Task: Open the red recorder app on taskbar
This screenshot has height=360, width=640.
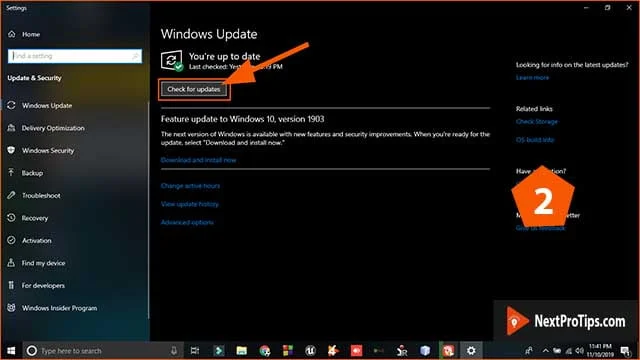Action: (356, 351)
